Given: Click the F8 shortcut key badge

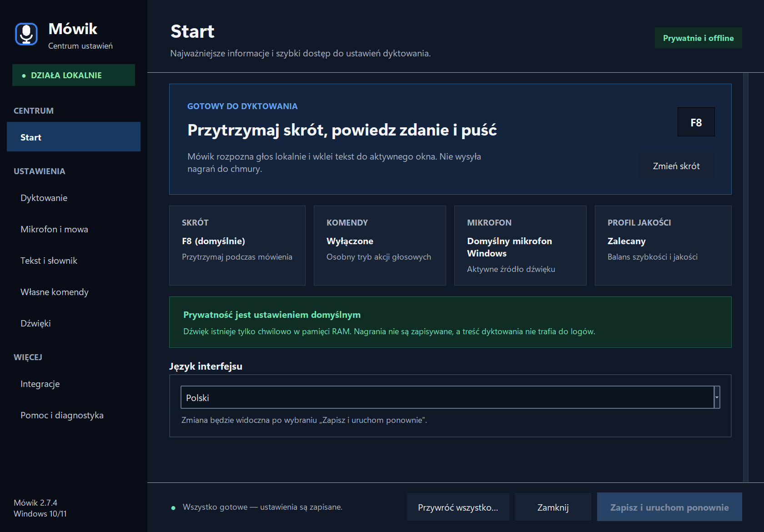Looking at the screenshot, I should (696, 122).
